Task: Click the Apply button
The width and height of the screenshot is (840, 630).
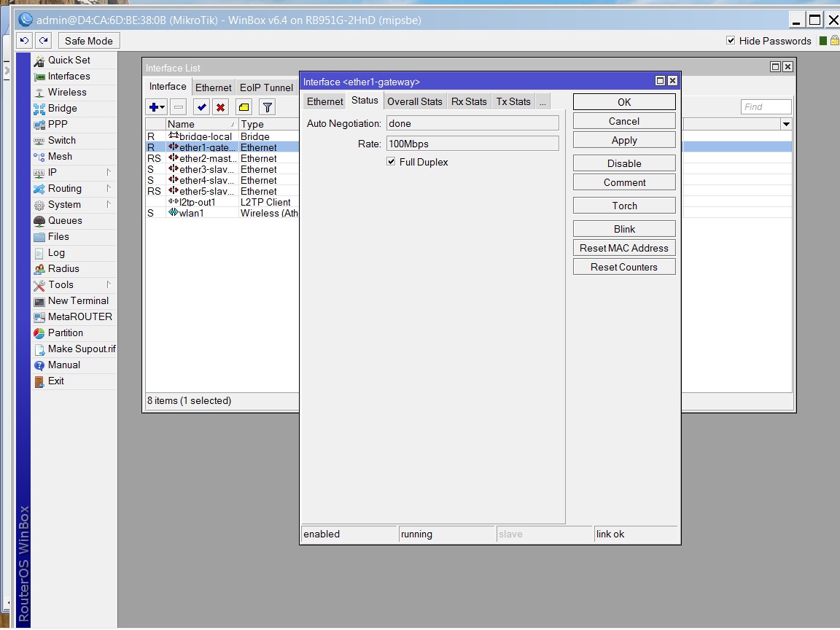Action: 624,140
